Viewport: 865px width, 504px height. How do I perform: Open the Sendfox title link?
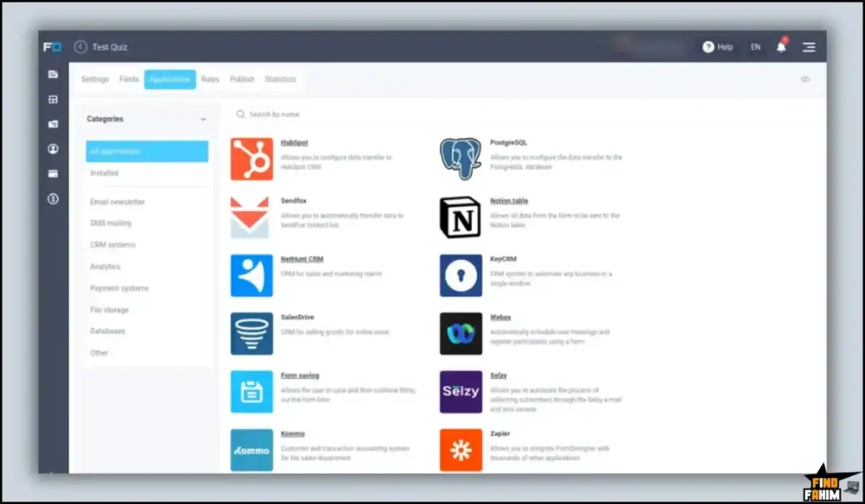click(x=293, y=201)
